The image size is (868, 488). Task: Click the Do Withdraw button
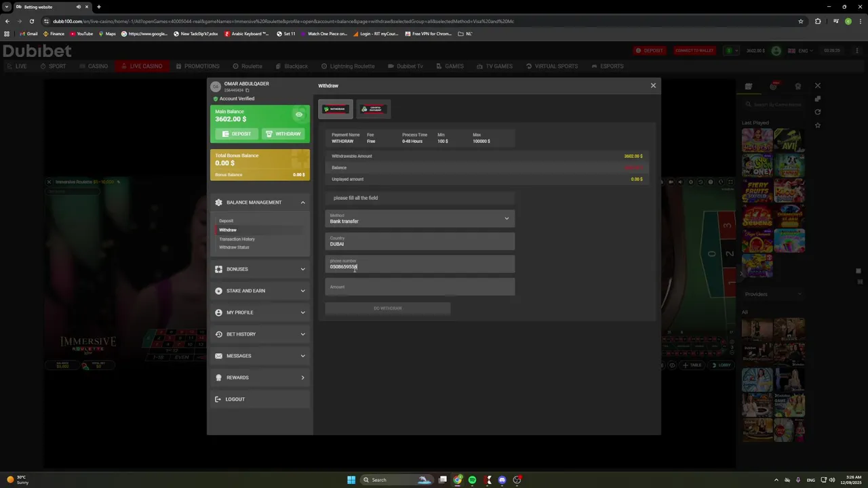[387, 308]
